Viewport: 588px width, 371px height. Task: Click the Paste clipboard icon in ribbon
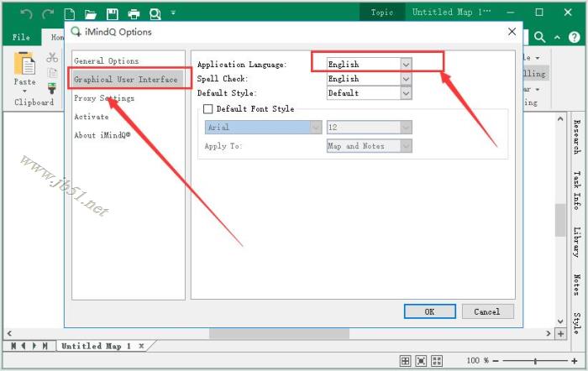pyautogui.click(x=24, y=63)
